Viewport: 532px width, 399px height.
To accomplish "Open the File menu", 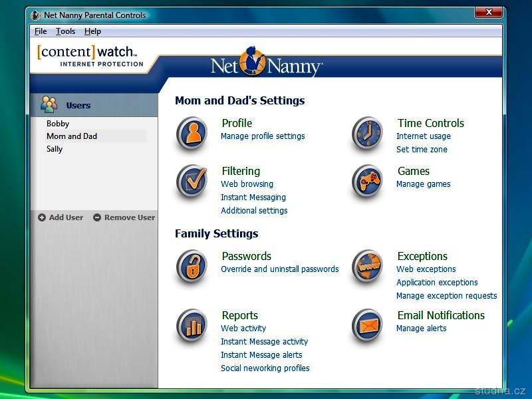I will click(x=41, y=31).
